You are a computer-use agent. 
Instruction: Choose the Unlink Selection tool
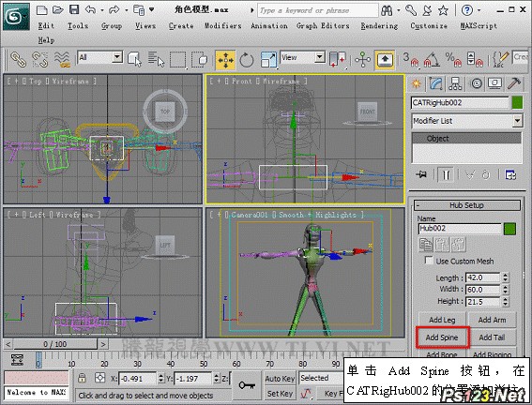click(x=40, y=59)
